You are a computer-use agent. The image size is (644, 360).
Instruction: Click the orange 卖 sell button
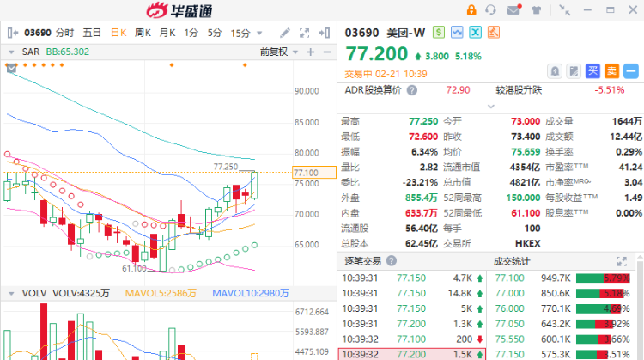pyautogui.click(x=611, y=71)
